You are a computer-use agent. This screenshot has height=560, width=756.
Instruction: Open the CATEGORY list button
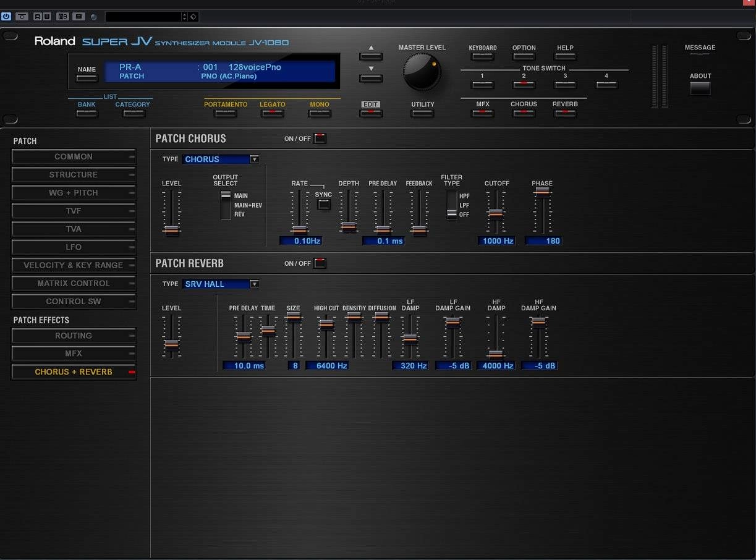tap(133, 113)
